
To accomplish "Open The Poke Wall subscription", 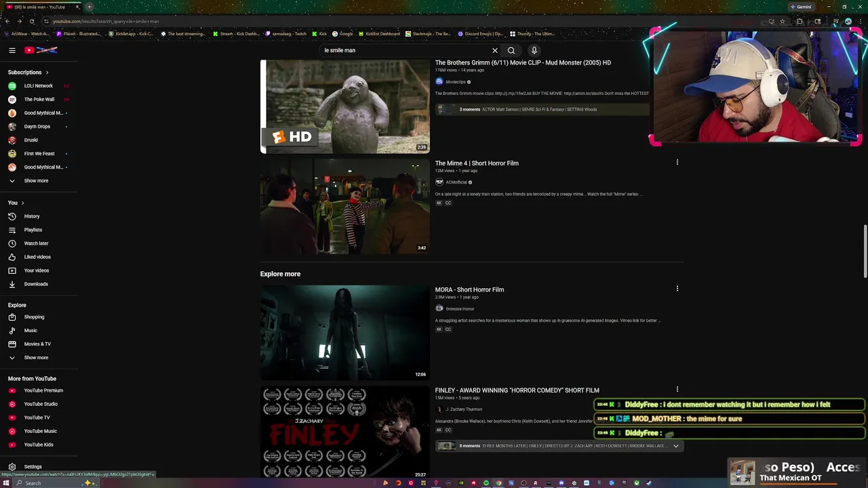I will (x=39, y=99).
